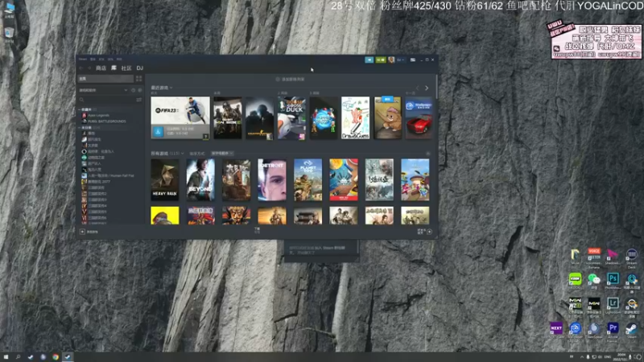Screen dimensions: 644x362
Task: Switch to the Library tab (库)
Action: coord(114,68)
